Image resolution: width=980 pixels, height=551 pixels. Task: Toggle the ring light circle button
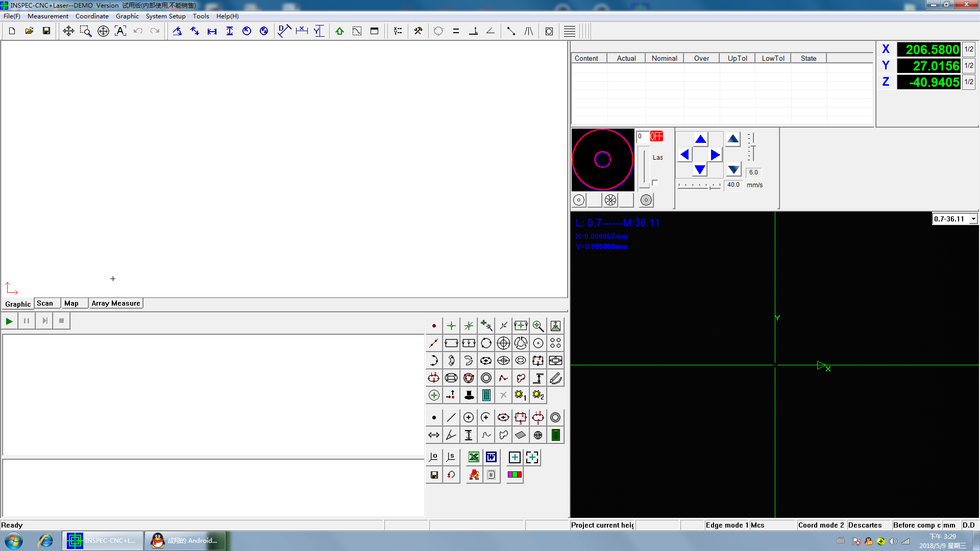[x=579, y=200]
